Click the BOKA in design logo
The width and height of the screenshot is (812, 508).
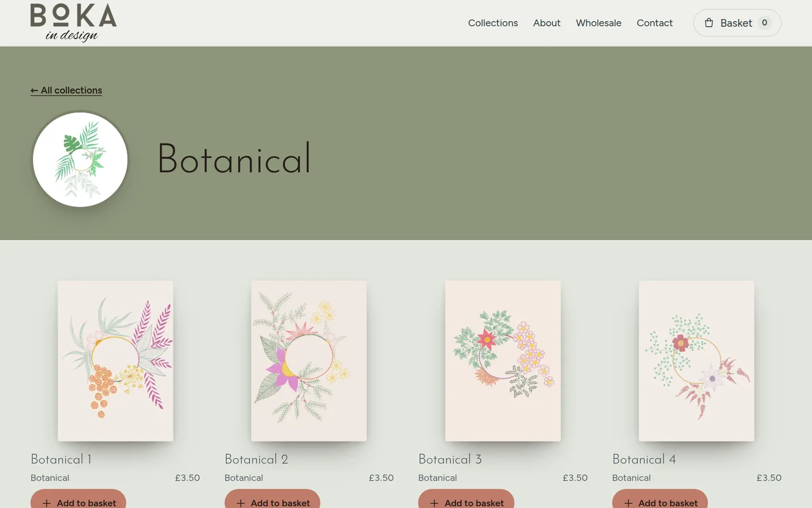(74, 23)
